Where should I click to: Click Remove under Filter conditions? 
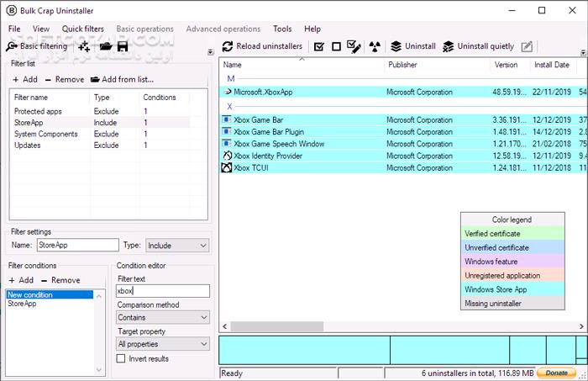[x=60, y=280]
